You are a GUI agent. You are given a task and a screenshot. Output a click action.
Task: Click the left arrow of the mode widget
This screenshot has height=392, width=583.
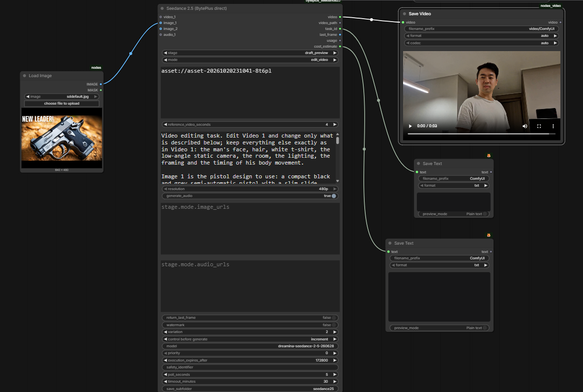tap(166, 60)
